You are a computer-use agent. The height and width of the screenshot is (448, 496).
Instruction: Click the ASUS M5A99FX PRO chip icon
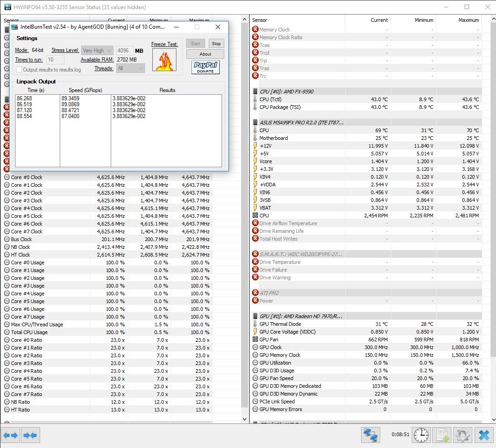[x=255, y=122]
